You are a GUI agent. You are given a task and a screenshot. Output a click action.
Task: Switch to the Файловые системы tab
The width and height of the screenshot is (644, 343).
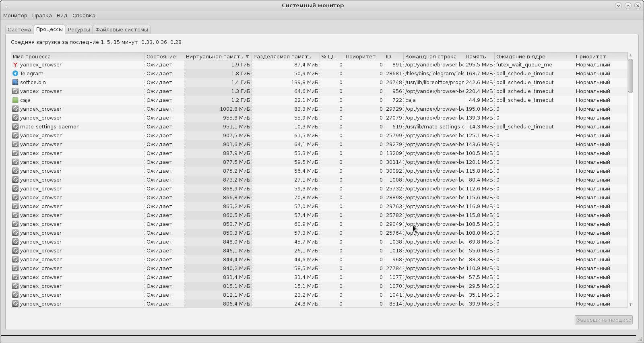(122, 30)
